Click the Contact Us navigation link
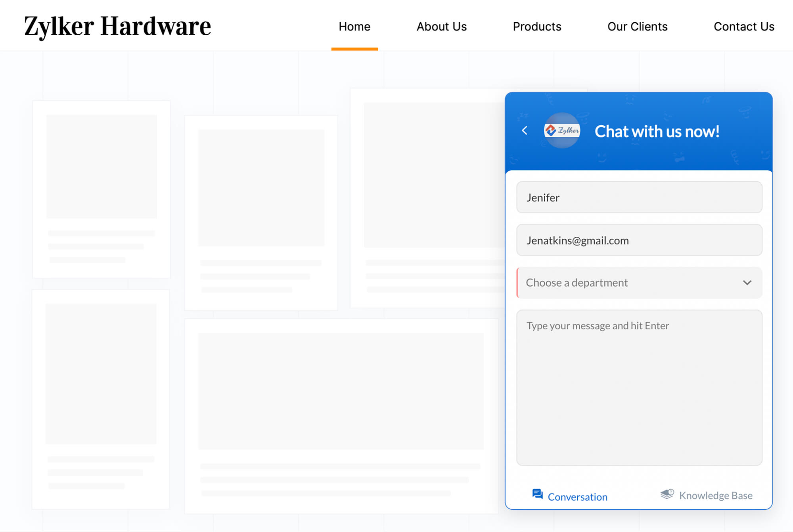This screenshot has height=532, width=793. coord(744,26)
